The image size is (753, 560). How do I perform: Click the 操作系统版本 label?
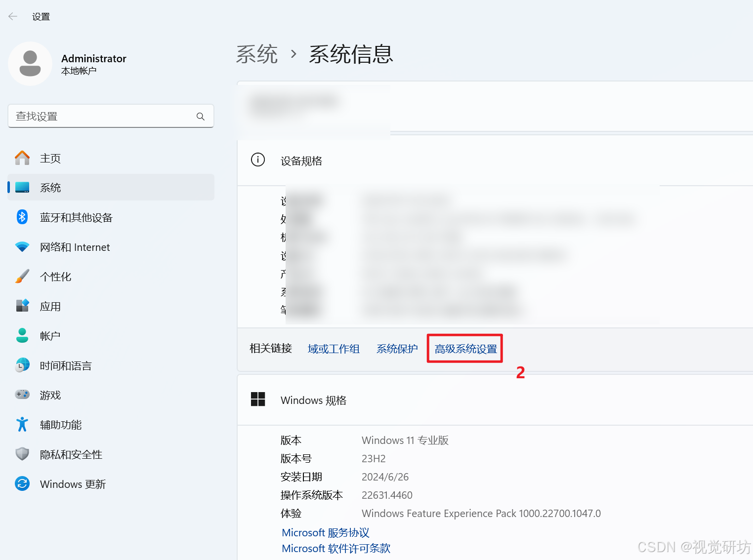pos(312,495)
